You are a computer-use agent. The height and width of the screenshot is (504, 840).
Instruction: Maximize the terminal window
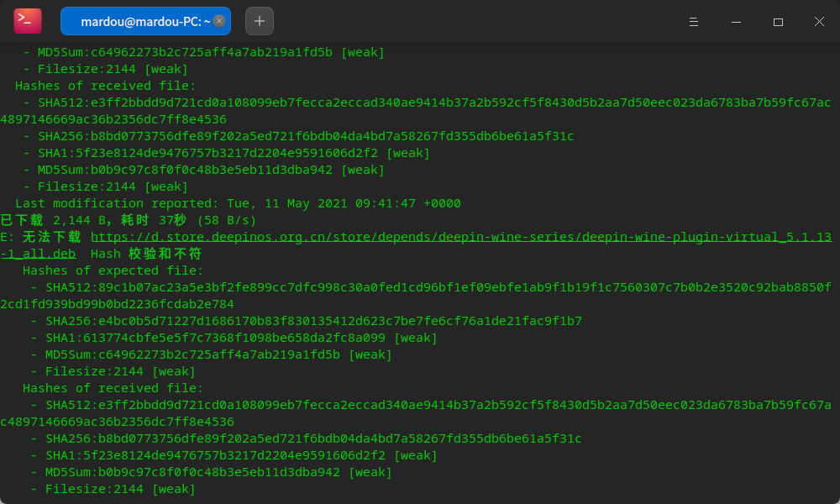[778, 22]
